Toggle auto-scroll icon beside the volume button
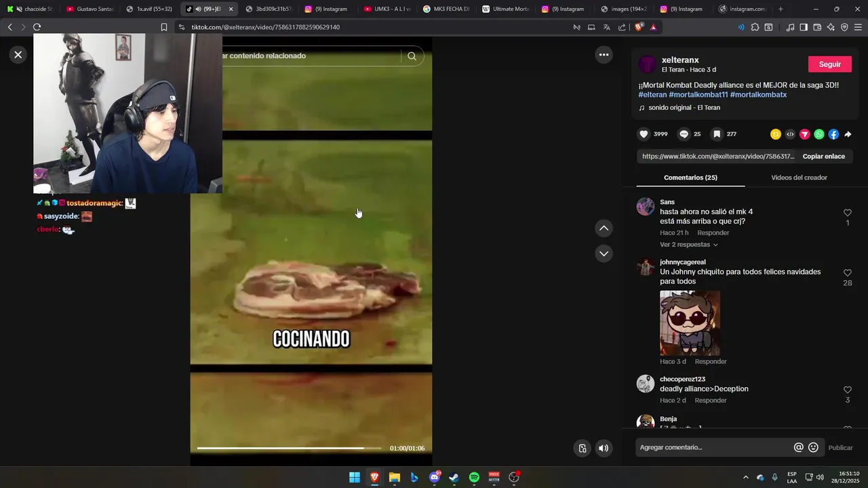The image size is (868, 488). pos(583,448)
